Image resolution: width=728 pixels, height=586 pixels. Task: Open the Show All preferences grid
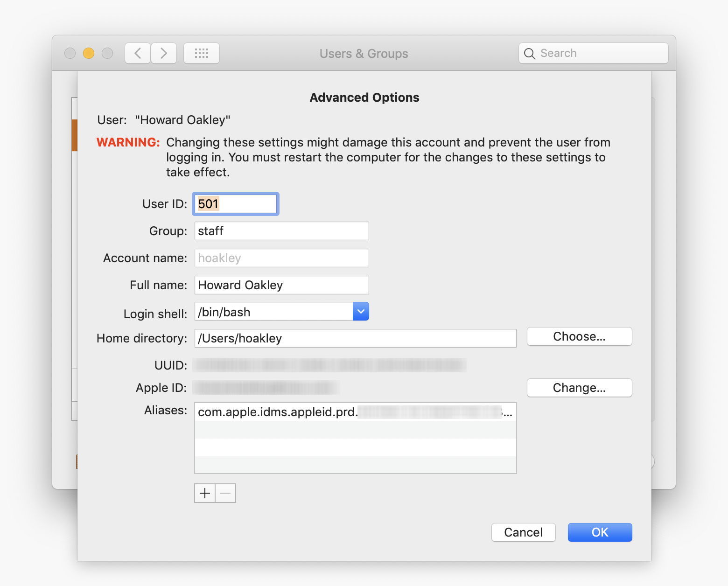click(x=202, y=53)
